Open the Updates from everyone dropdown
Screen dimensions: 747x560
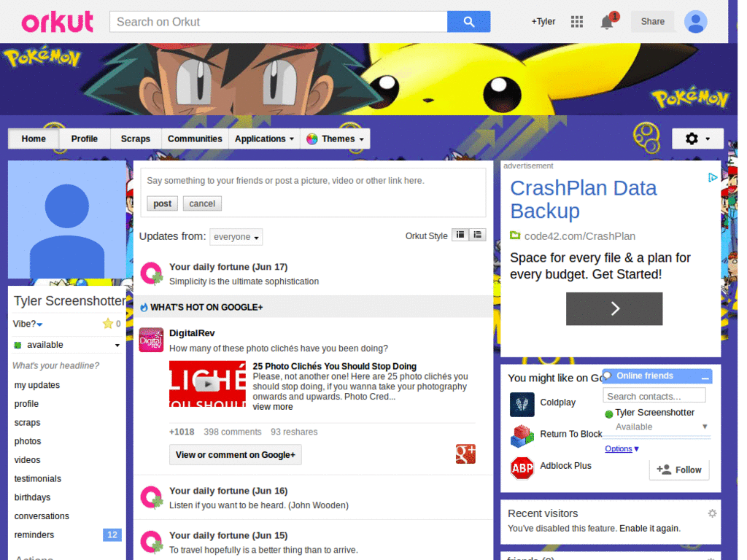(236, 237)
